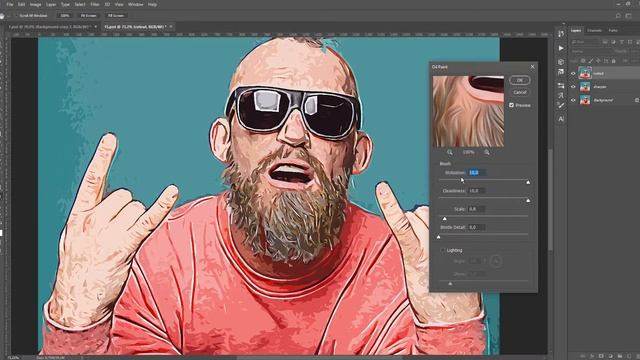
Task: Open the History panel icon
Action: [x=561, y=34]
